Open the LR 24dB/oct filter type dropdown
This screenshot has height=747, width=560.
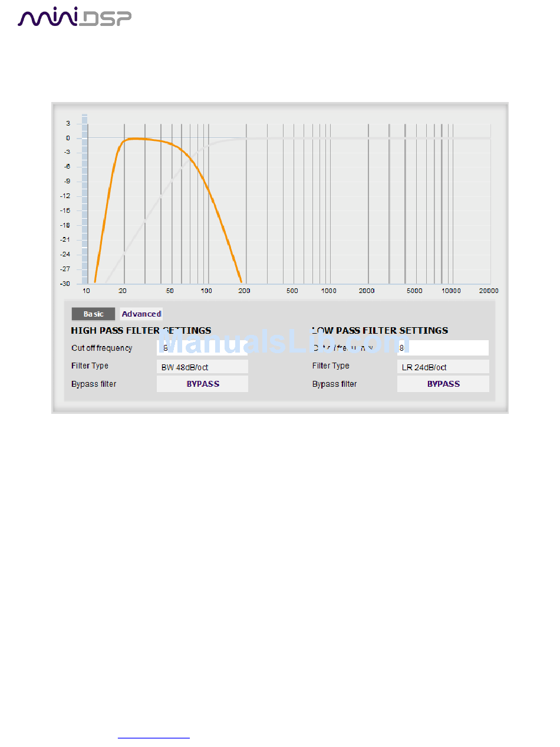443,367
